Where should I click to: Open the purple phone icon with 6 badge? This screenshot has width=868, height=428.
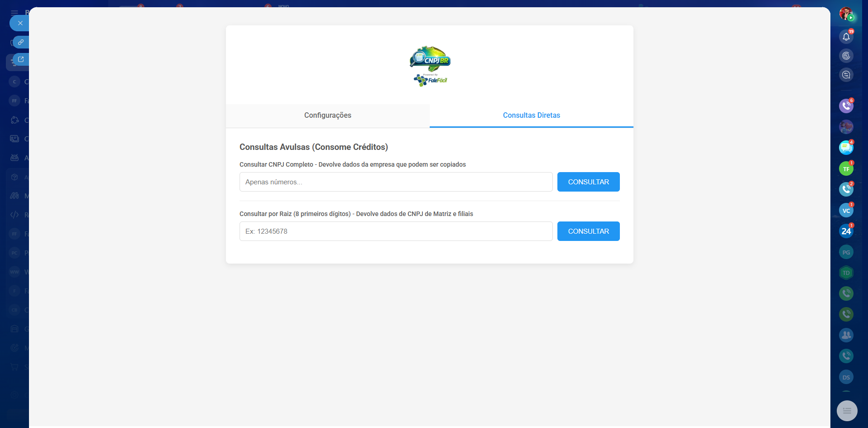tap(846, 106)
